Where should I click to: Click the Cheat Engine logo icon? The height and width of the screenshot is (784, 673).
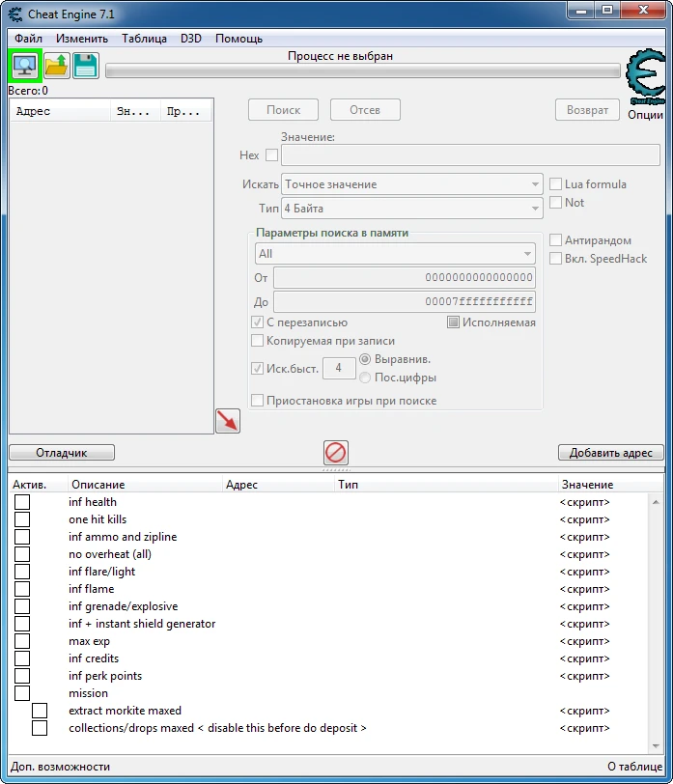click(646, 76)
